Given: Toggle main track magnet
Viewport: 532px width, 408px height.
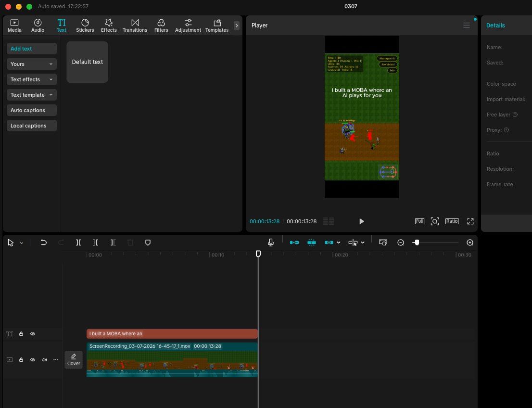Looking at the screenshot, I should [x=294, y=242].
